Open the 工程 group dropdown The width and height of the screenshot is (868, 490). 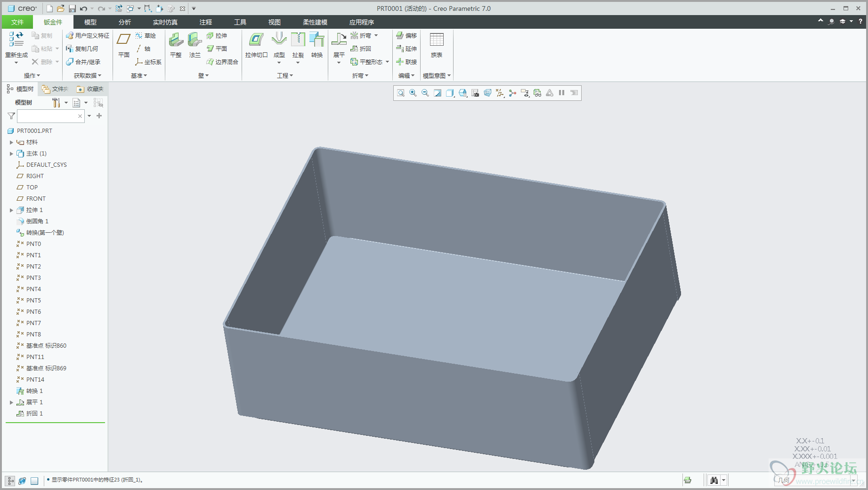click(285, 75)
